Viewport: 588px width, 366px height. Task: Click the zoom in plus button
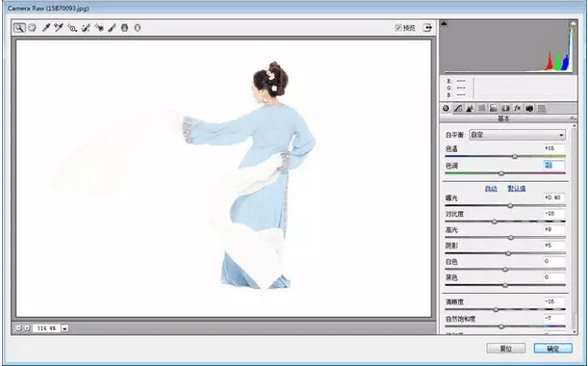coord(27,328)
